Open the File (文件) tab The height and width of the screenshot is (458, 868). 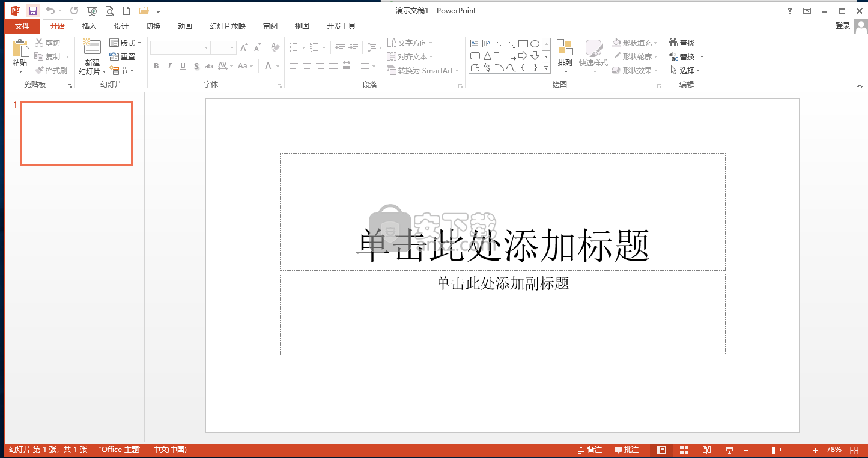pos(22,26)
